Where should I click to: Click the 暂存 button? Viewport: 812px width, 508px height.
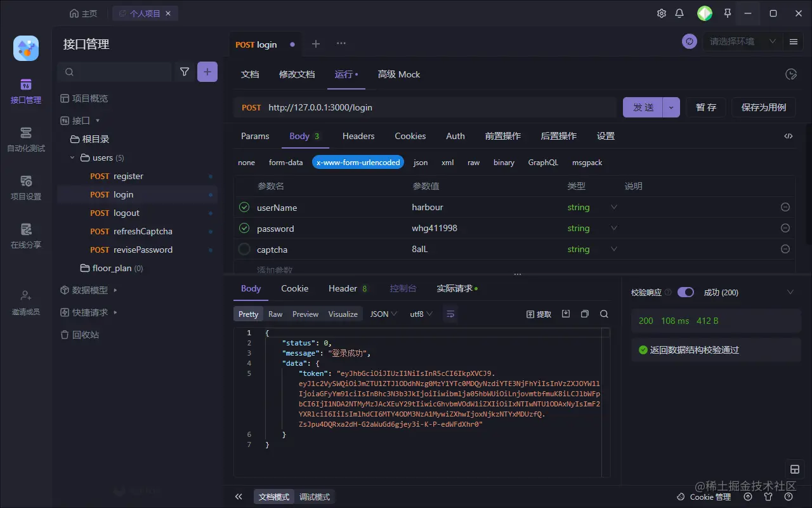(706, 107)
